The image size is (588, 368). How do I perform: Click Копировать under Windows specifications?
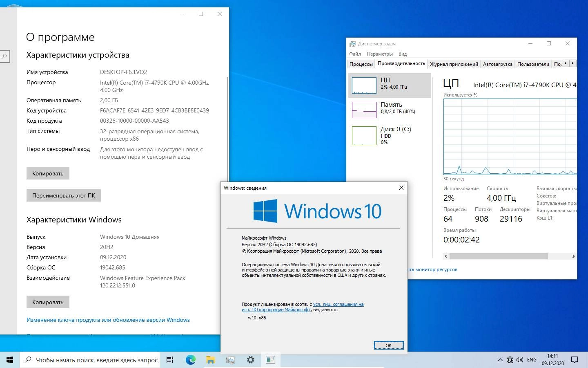click(48, 302)
